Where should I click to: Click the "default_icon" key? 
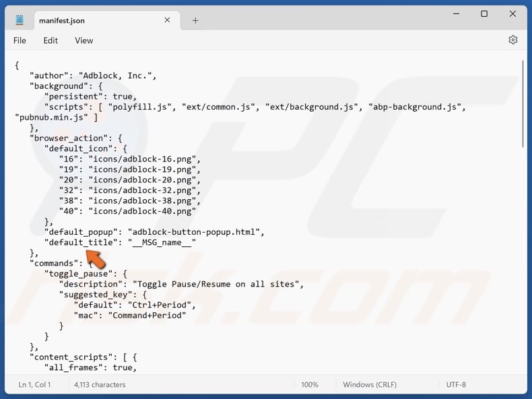point(81,149)
